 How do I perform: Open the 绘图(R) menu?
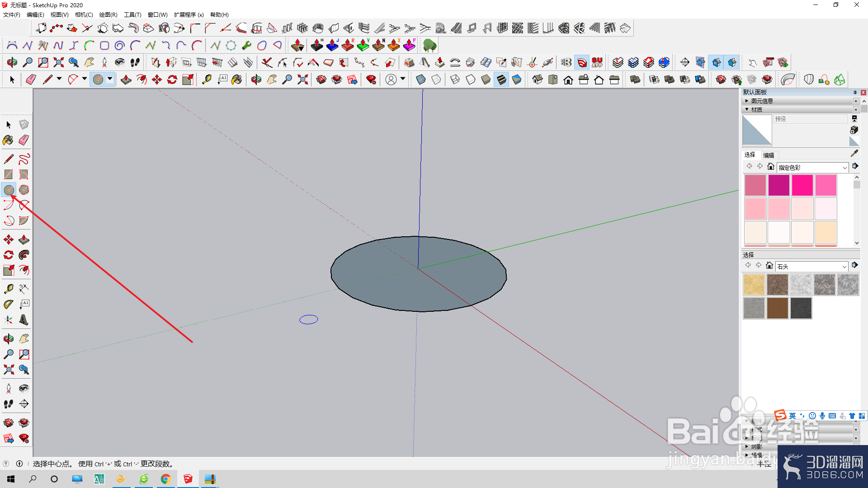pos(108,15)
